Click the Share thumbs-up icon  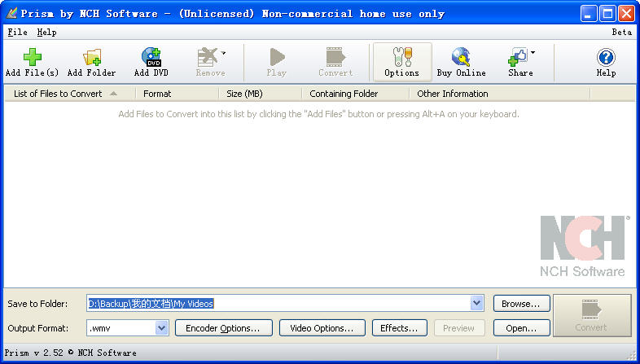[518, 57]
